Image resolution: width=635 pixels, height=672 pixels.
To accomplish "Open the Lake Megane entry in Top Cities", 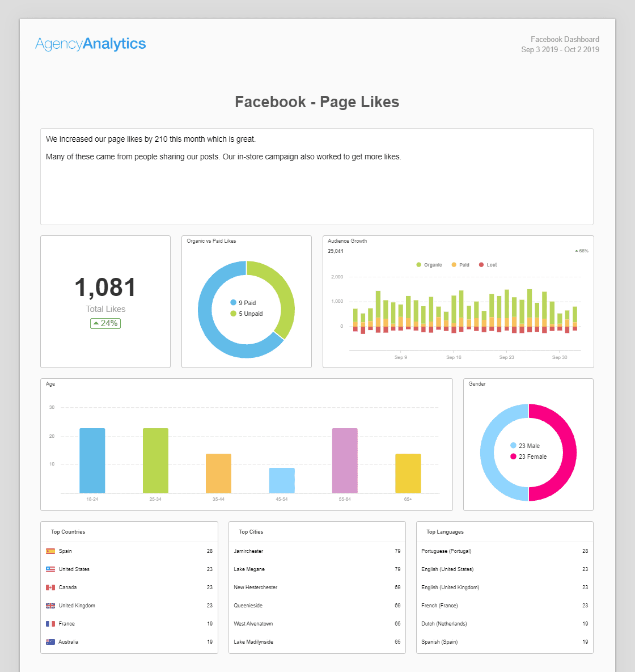I will pyautogui.click(x=248, y=569).
